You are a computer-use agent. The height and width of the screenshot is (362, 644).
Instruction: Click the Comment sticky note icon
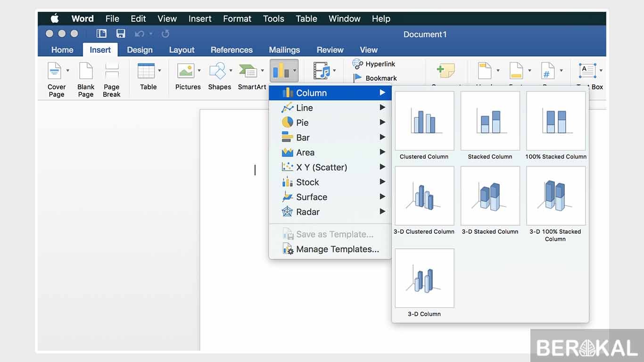446,71
